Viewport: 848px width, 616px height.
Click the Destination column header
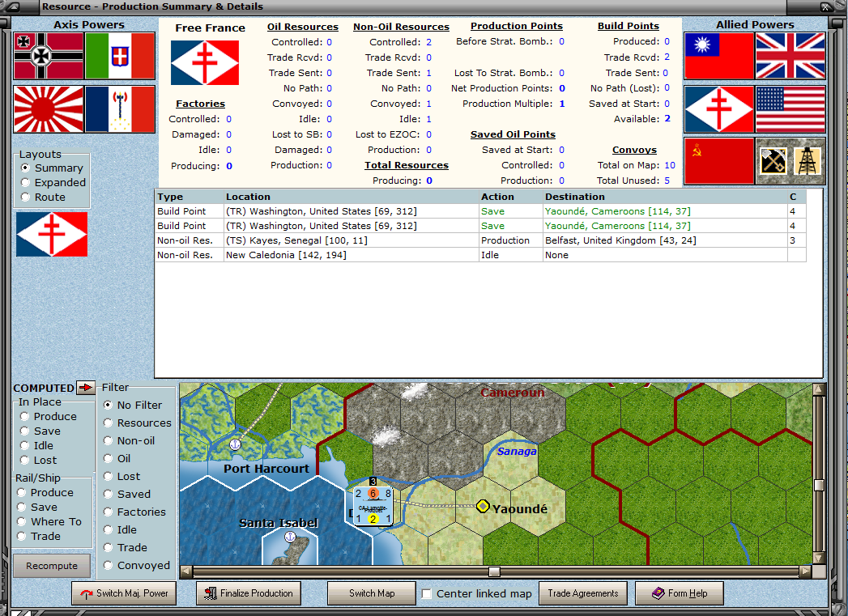[665, 197]
